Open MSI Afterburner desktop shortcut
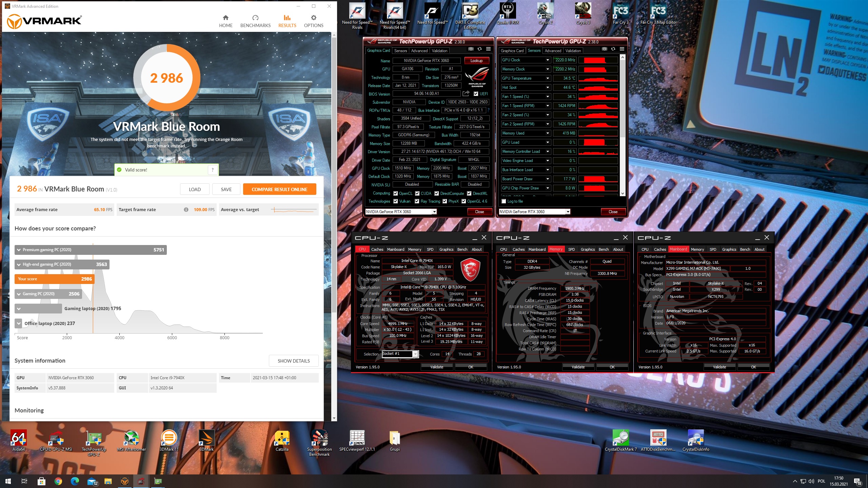Screen dimensions: 868x488 click(132, 441)
